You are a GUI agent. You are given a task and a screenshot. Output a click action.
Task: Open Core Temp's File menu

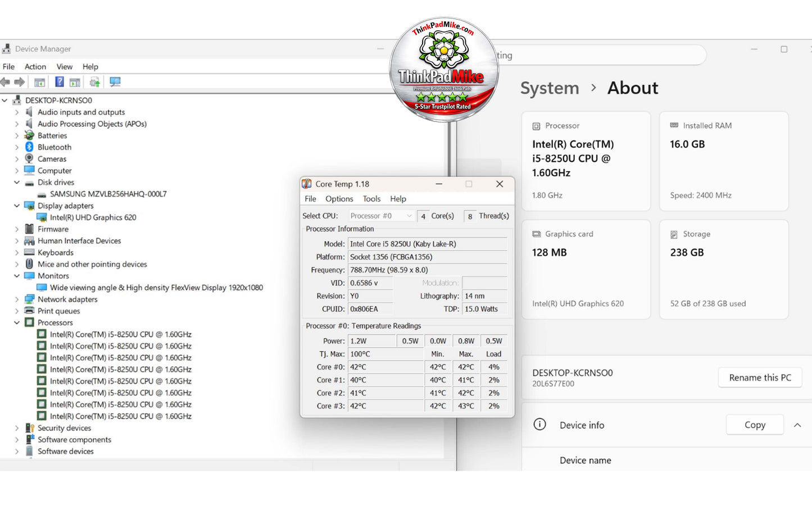[310, 199]
